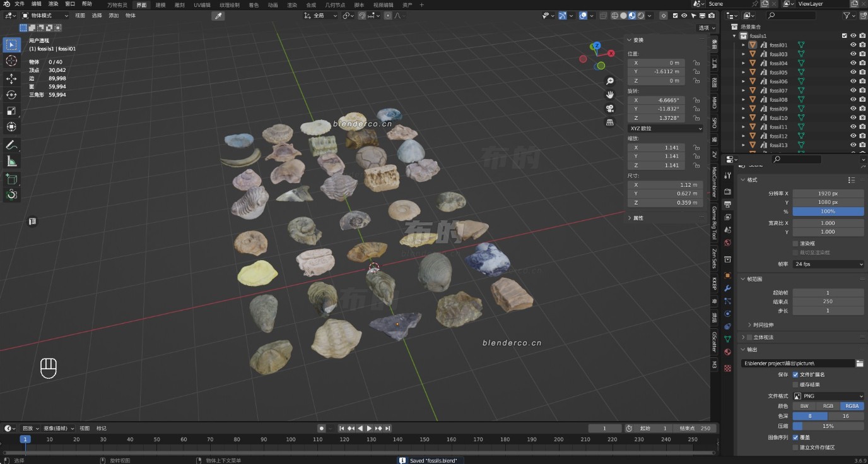Screen dimensions: 868x464
Task: Open the Material properties sphere icon
Action: (727, 352)
